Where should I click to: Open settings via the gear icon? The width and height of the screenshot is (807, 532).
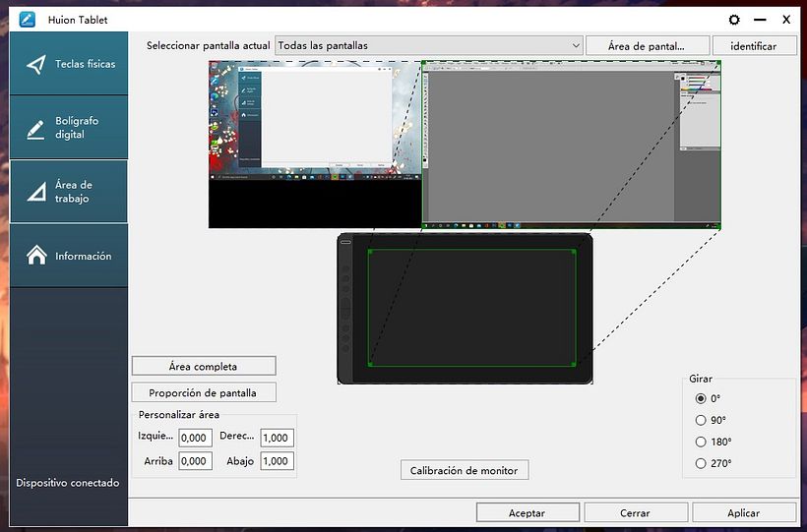pyautogui.click(x=733, y=20)
